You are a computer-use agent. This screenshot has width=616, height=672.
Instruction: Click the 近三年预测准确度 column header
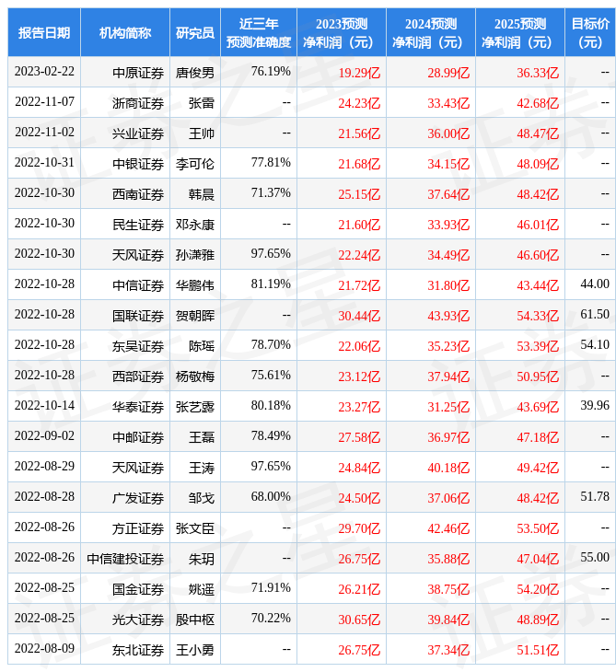[259, 32]
